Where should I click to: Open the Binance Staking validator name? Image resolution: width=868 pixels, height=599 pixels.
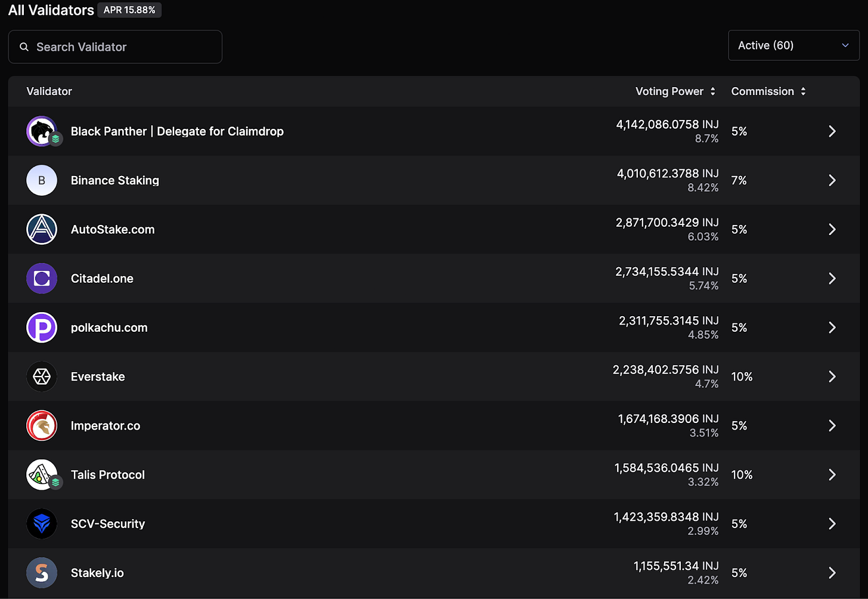coord(115,180)
